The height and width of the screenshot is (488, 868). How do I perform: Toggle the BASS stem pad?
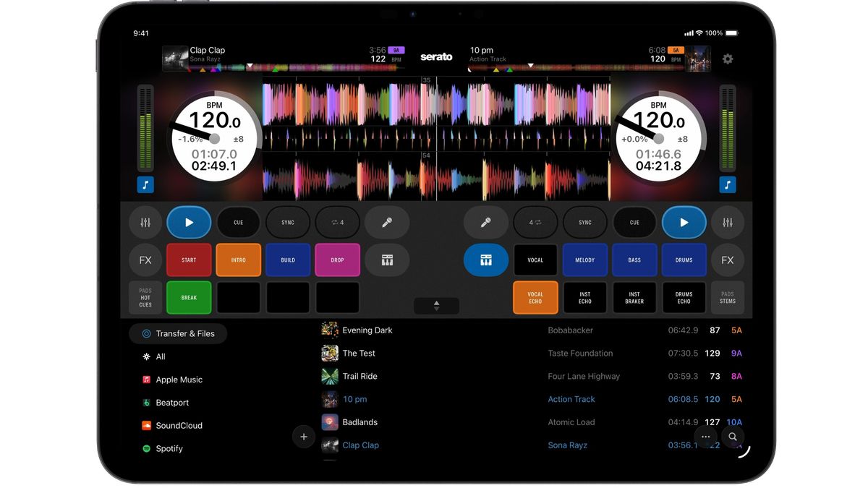click(634, 260)
